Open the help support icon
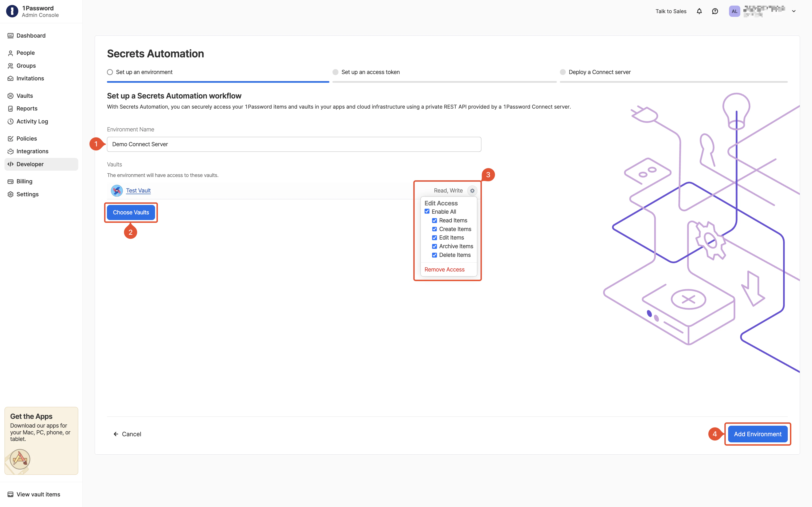Viewport: 812px width, 507px height. click(715, 12)
